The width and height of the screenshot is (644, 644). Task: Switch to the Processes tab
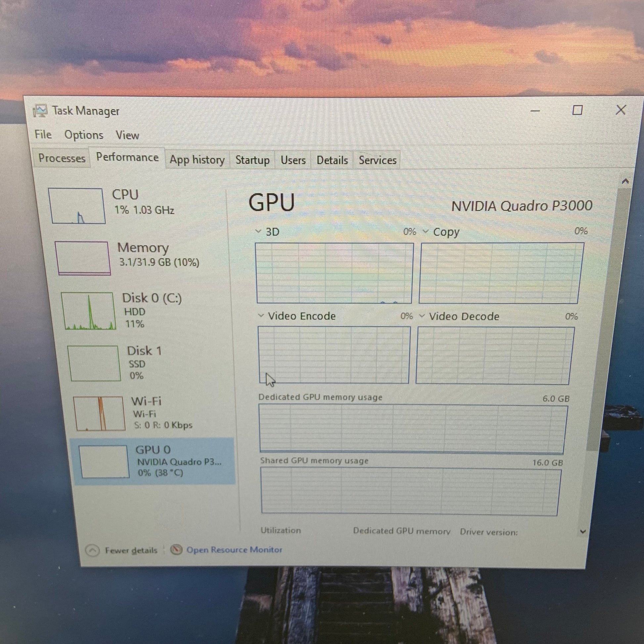pos(62,158)
